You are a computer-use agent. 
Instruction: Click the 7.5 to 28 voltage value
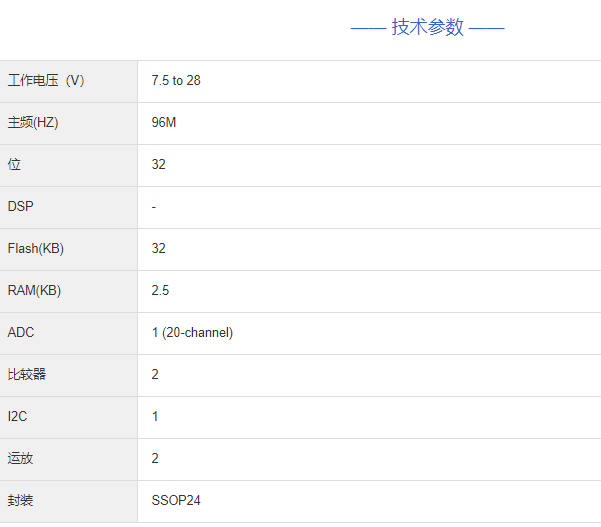coord(176,80)
